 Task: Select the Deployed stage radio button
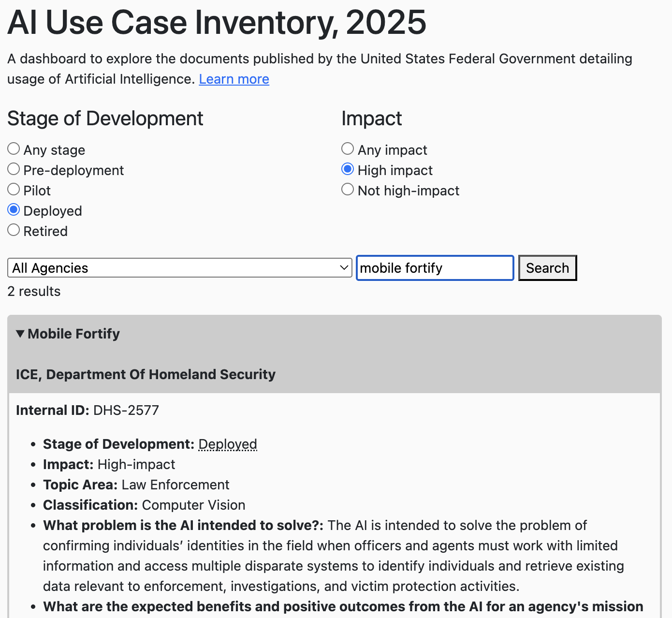[x=14, y=209]
